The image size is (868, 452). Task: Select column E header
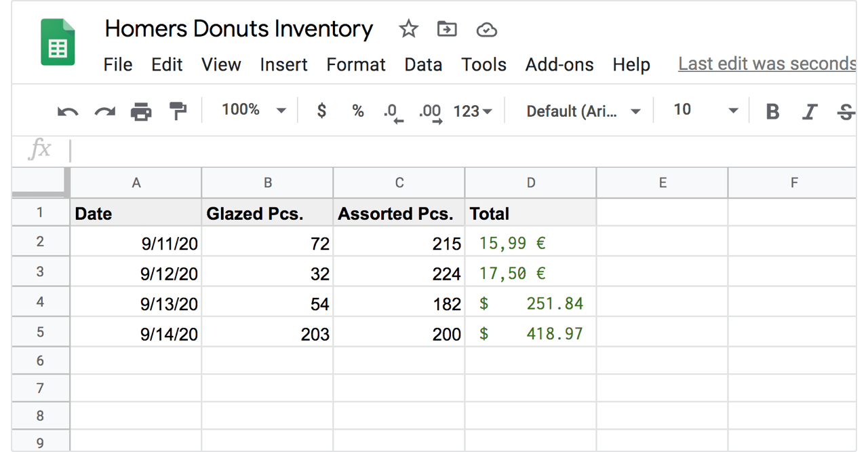click(662, 183)
